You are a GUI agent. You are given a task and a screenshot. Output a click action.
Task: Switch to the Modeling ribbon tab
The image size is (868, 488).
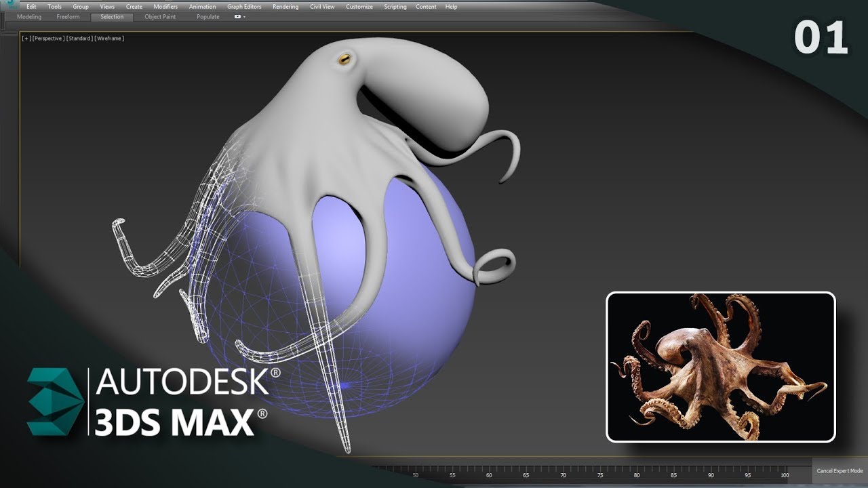29,17
